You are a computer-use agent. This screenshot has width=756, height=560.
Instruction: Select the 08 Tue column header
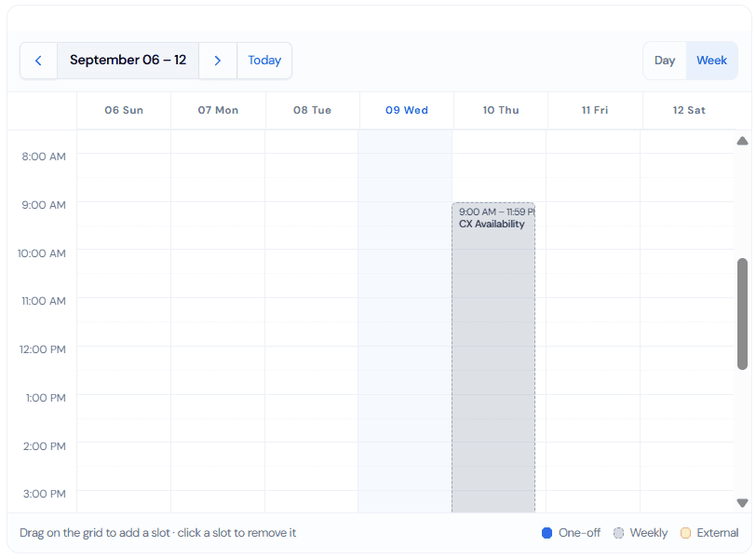pyautogui.click(x=313, y=110)
